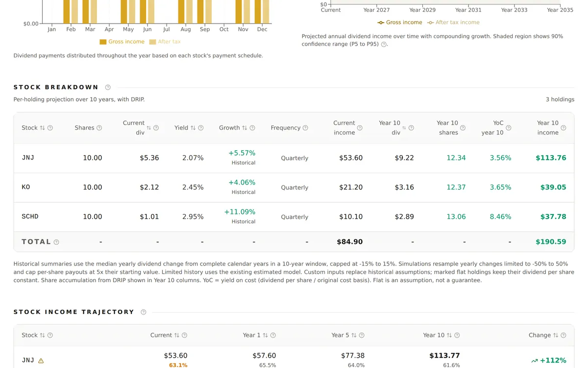Click help icon next to Growth column
Viewport: 588px width, 368px height.
[252, 128]
